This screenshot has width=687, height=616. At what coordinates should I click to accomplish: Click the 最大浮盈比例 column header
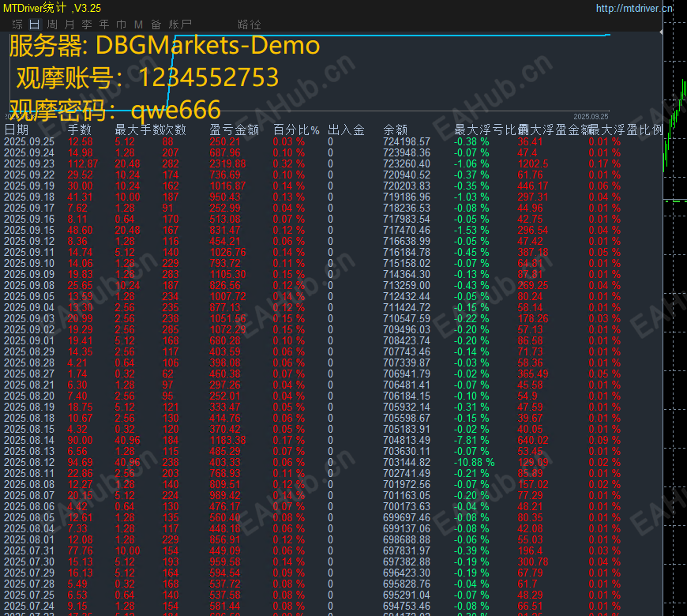626,130
